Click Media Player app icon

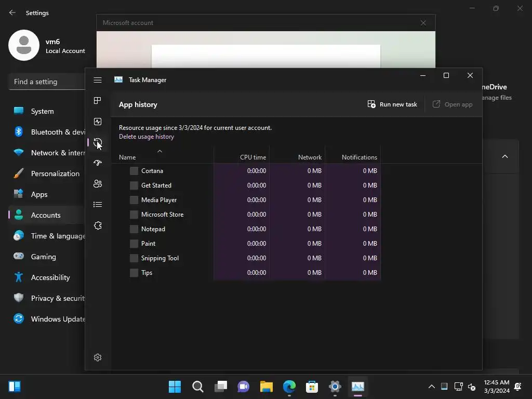[134, 200]
